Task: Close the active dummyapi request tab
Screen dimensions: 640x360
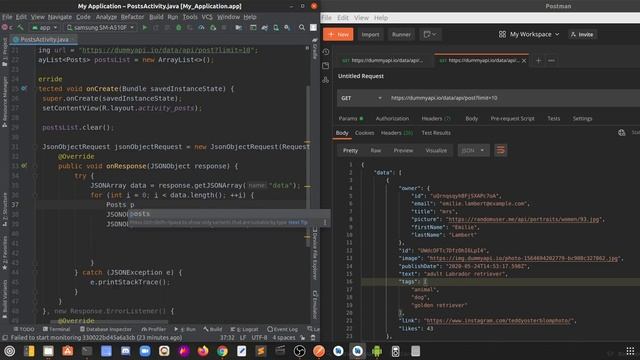Action: [524, 60]
